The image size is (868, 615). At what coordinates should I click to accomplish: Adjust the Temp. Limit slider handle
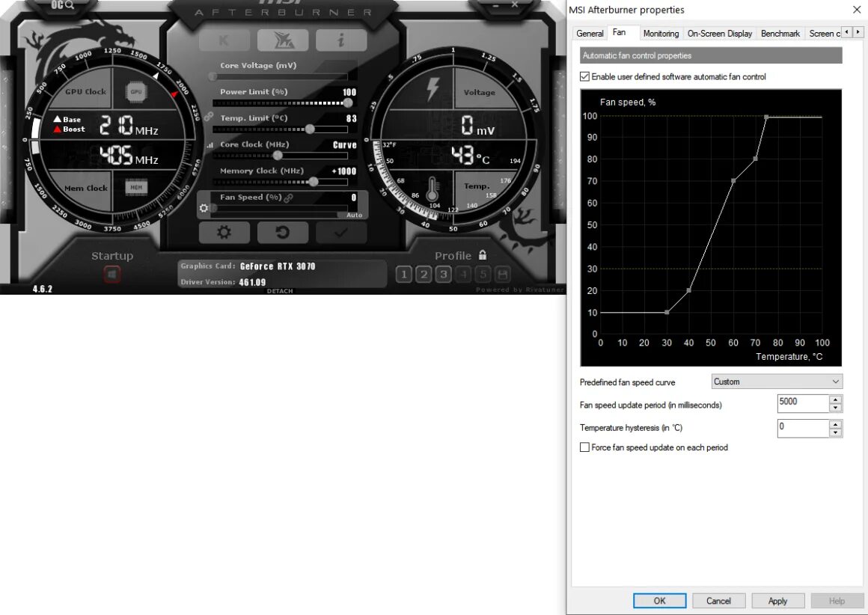pyautogui.click(x=310, y=129)
